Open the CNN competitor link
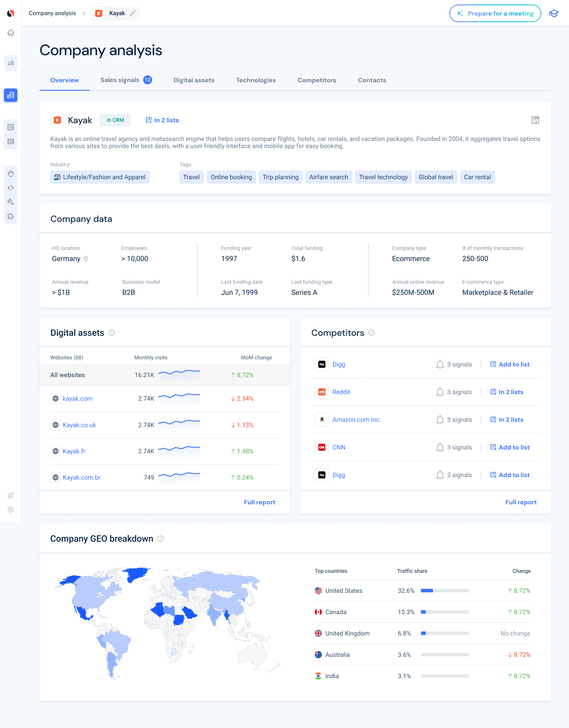This screenshot has height=728, width=569. click(339, 447)
